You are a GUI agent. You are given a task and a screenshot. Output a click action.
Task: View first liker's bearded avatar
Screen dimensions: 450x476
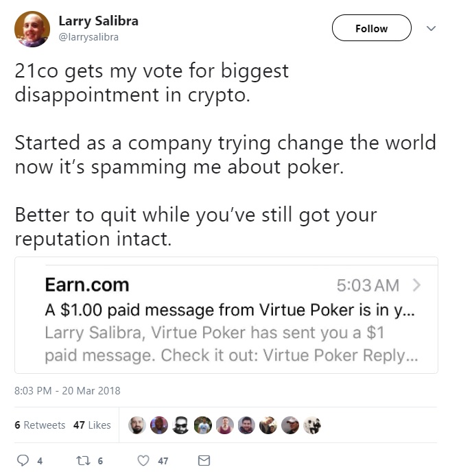(137, 425)
